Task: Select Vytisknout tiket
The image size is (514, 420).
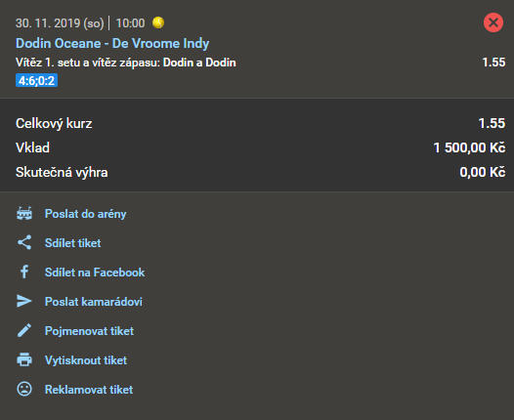Action: pyautogui.click(x=86, y=360)
